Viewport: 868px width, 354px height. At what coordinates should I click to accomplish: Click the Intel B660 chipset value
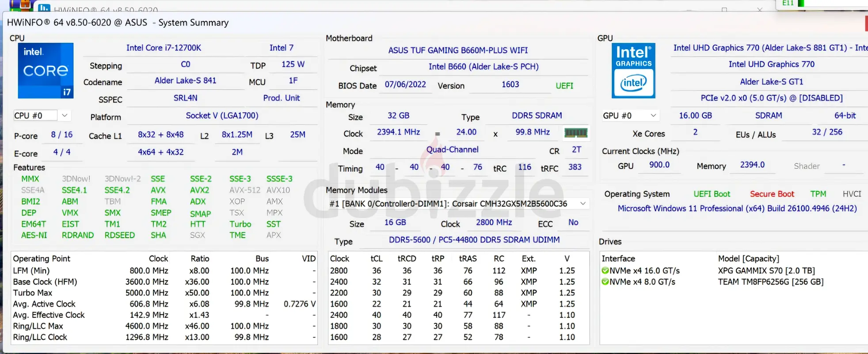(483, 67)
